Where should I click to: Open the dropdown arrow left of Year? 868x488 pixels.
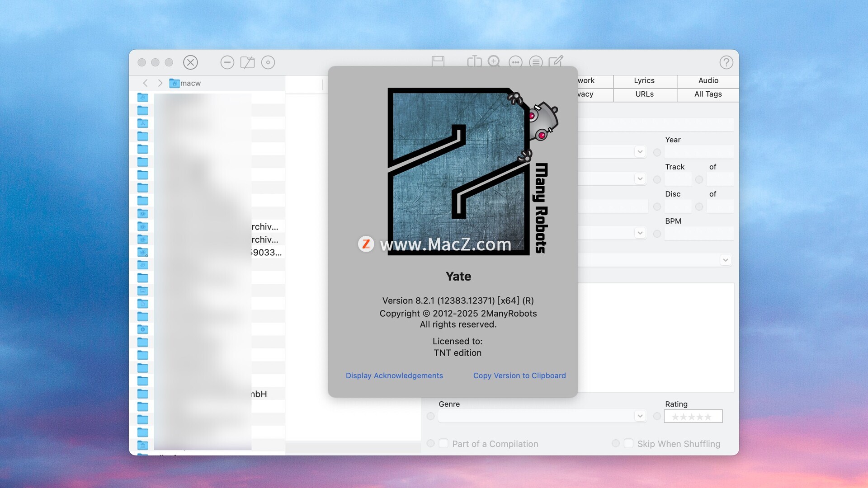(x=640, y=152)
